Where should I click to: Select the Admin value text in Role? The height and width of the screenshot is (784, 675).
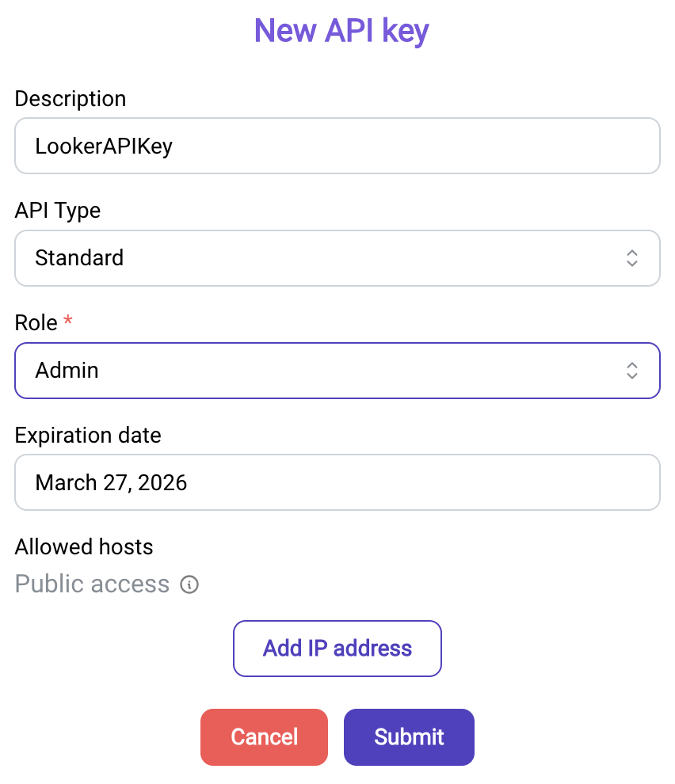67,371
